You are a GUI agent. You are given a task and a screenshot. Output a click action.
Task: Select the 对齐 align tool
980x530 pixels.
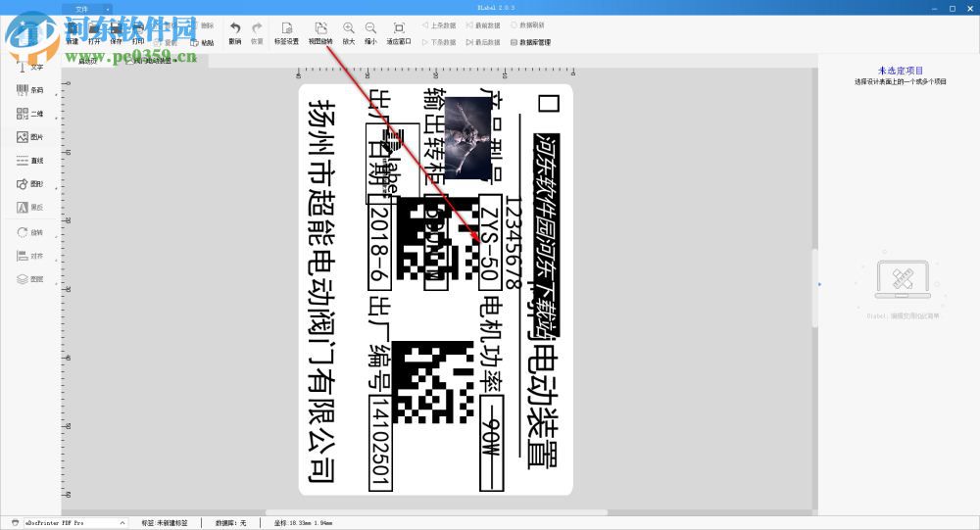[x=29, y=256]
